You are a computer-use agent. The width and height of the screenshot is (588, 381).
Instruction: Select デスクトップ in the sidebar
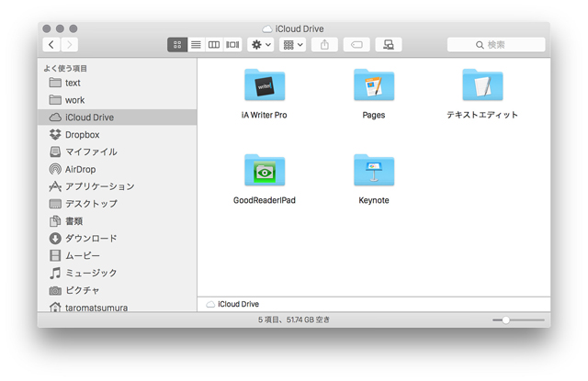117,204
